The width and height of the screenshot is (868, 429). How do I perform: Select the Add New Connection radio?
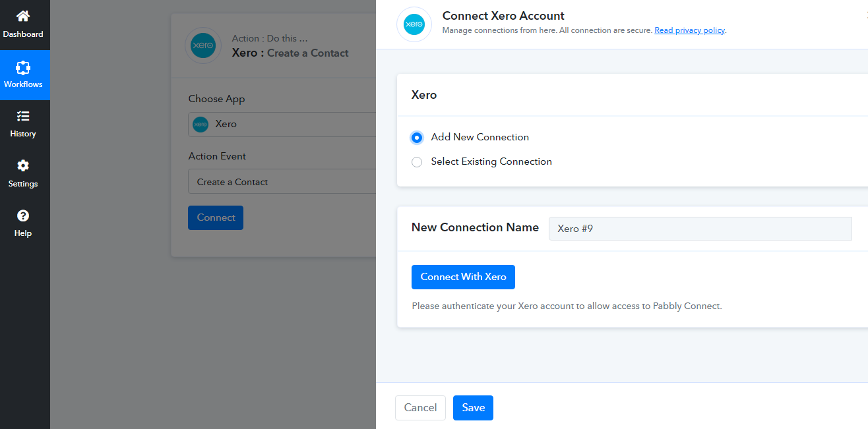[x=417, y=138]
